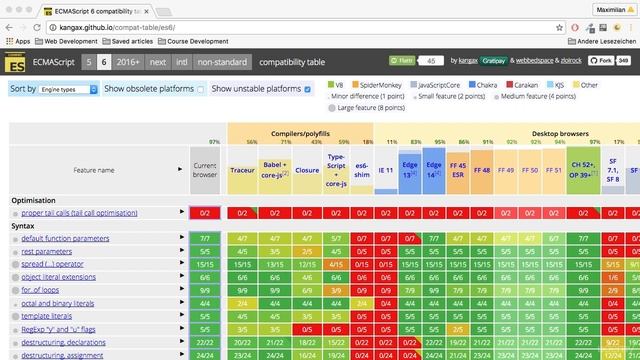Open the rest parameters link
This screenshot has width=640, height=360.
[47, 251]
